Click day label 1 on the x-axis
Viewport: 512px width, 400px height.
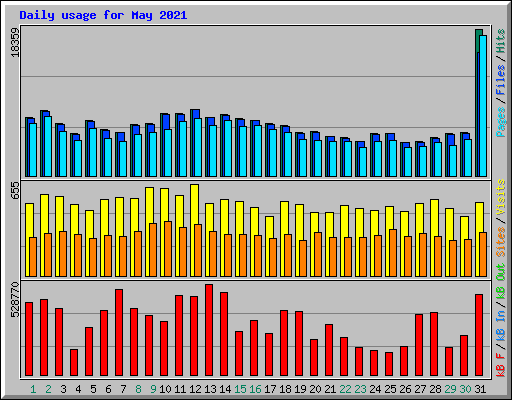pyautogui.click(x=33, y=389)
